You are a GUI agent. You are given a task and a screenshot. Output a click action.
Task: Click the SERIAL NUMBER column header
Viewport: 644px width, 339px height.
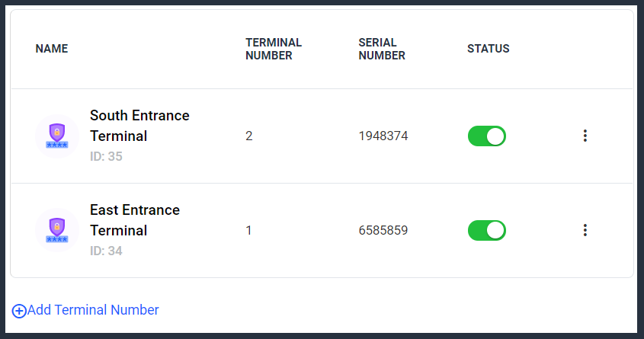click(x=382, y=49)
